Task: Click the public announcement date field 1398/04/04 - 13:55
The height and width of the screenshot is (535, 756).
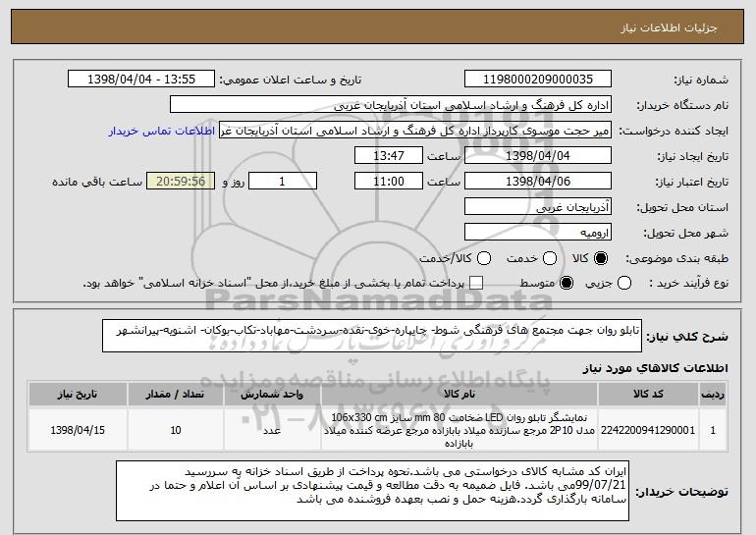Action: click(141, 80)
